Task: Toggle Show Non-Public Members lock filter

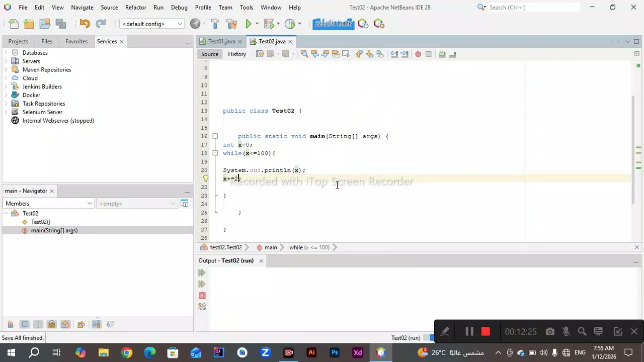Action: (x=52, y=324)
